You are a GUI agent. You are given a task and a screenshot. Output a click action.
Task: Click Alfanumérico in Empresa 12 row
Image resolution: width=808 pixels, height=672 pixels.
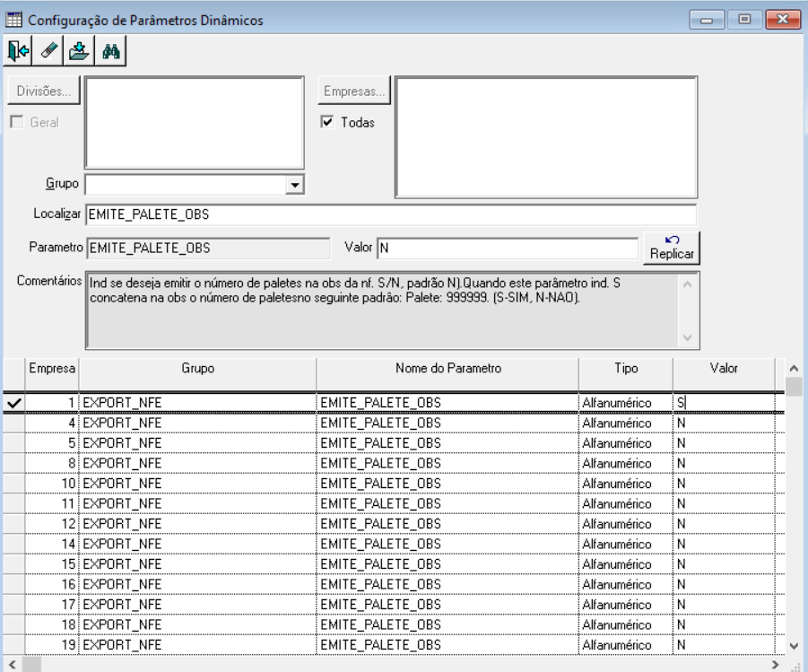coord(617,524)
